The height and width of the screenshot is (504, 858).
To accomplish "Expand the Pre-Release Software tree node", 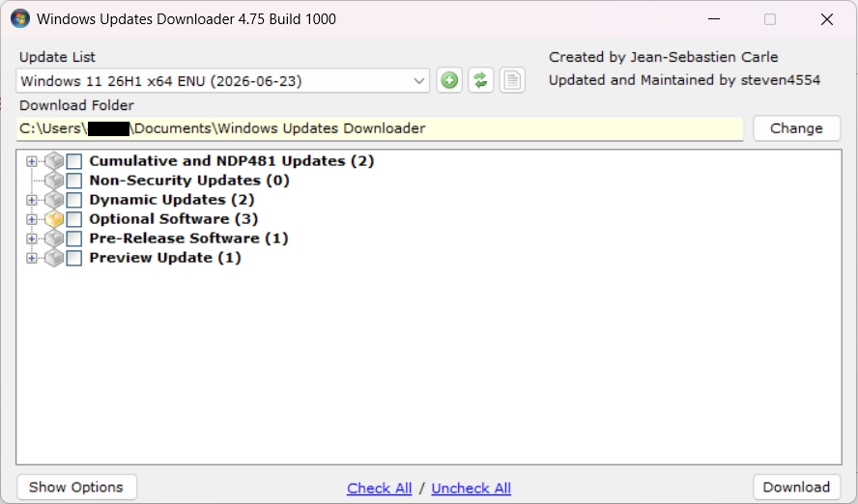I will pyautogui.click(x=32, y=238).
